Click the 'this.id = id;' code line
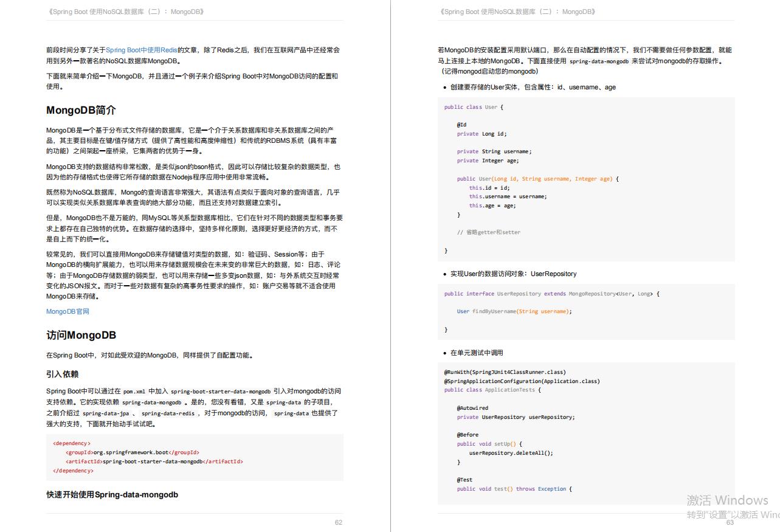 [489, 188]
